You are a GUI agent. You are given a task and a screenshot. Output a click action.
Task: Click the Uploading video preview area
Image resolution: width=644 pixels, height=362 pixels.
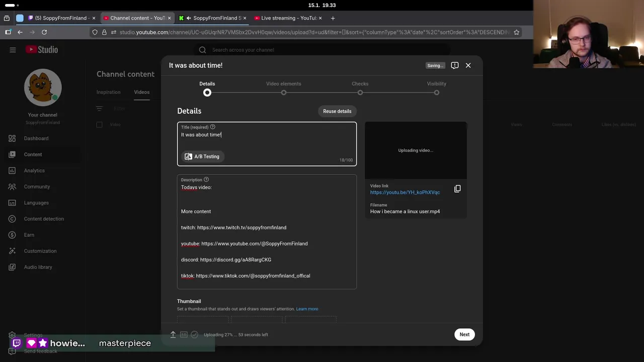[416, 150]
